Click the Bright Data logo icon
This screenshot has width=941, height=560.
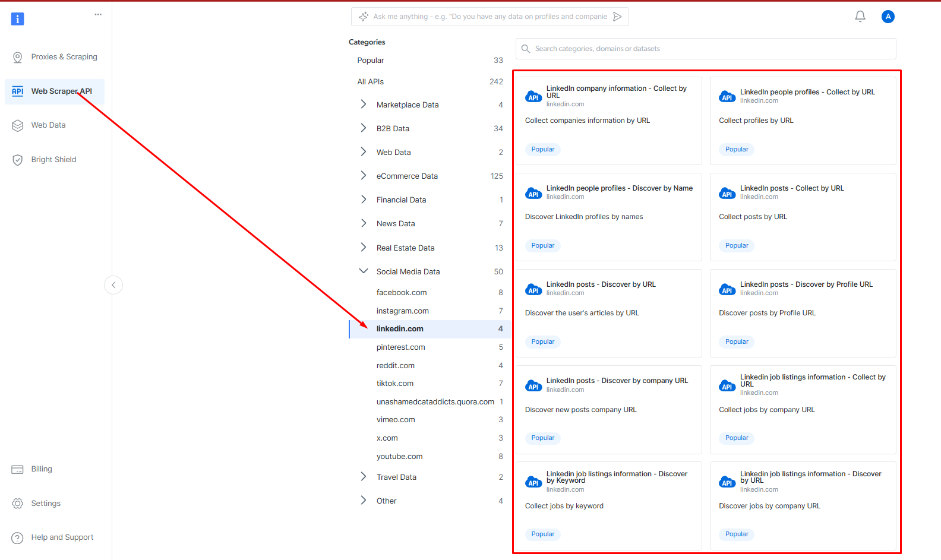click(x=18, y=19)
